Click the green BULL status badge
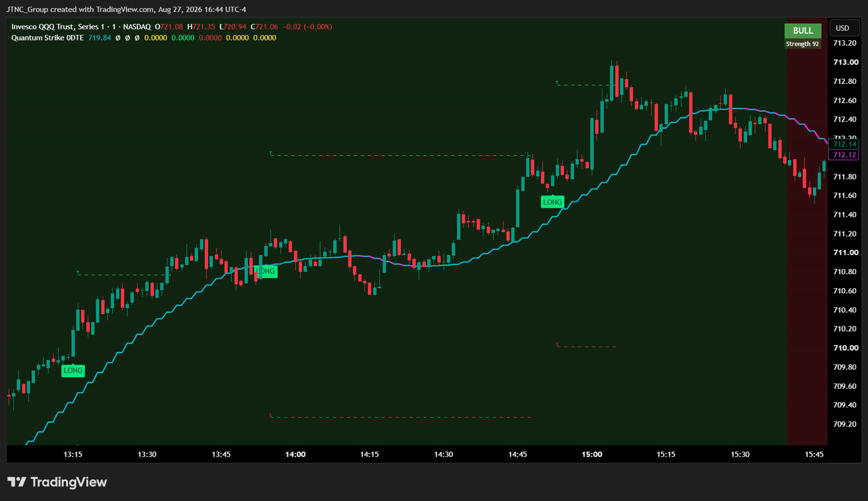 pyautogui.click(x=803, y=31)
